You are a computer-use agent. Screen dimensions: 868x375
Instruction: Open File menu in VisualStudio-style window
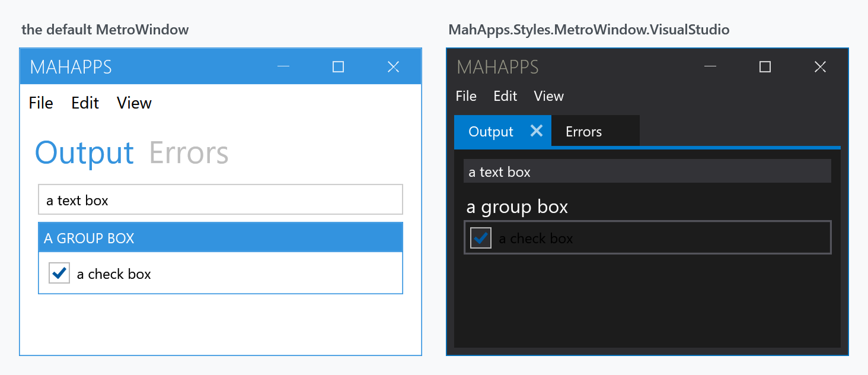click(x=466, y=96)
